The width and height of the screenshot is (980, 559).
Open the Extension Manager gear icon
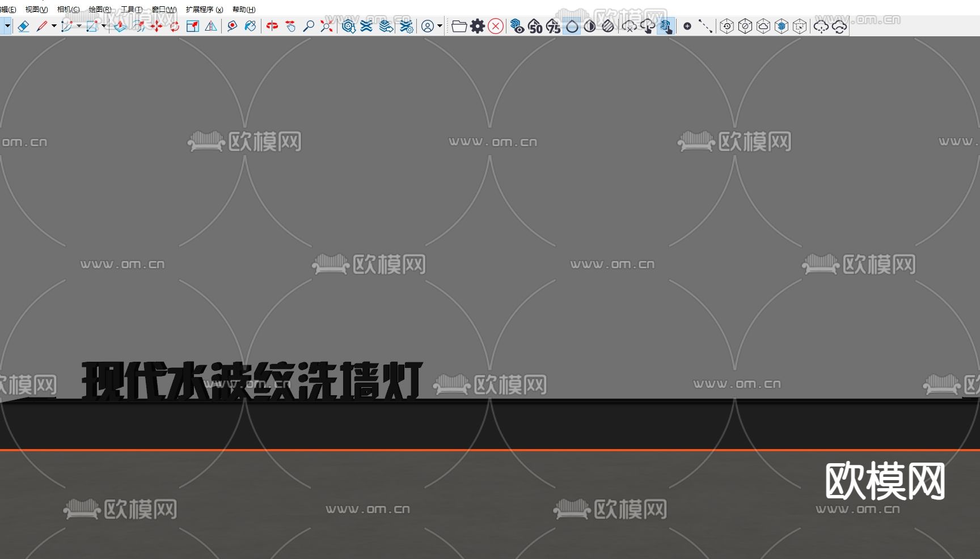[406, 26]
